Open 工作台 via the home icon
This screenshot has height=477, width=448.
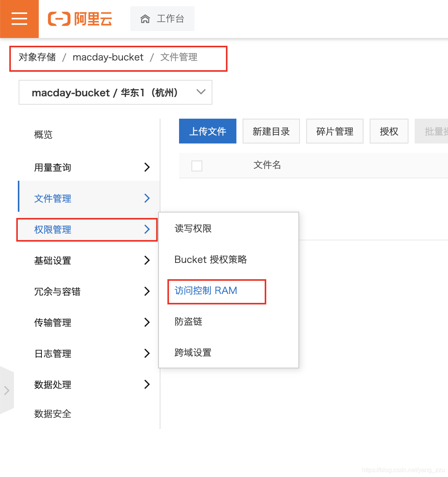tap(162, 19)
